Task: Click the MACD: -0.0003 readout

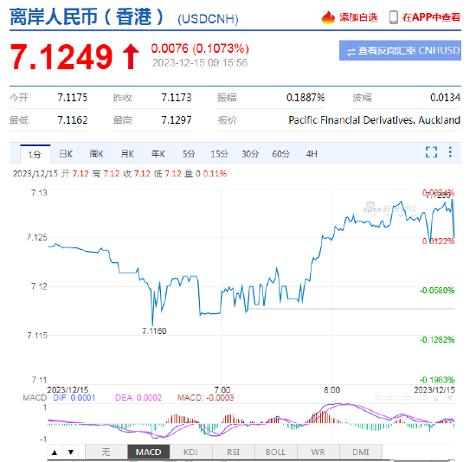Action: coord(205,398)
